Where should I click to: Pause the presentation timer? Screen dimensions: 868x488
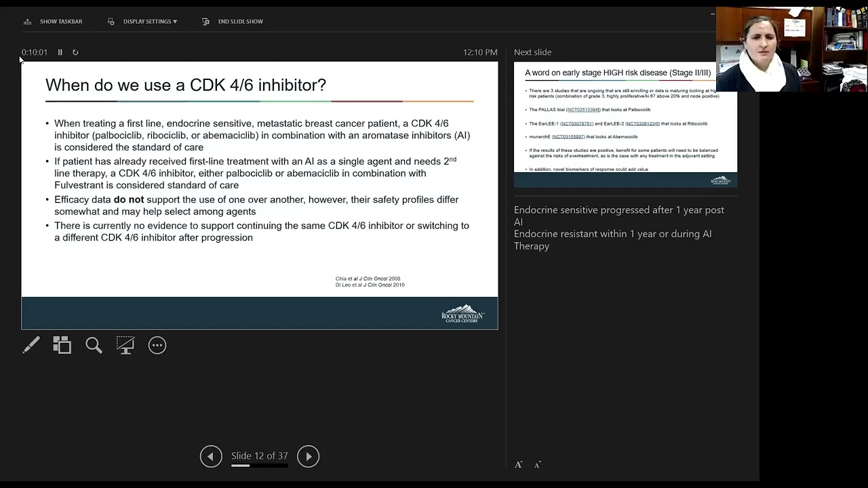click(60, 52)
